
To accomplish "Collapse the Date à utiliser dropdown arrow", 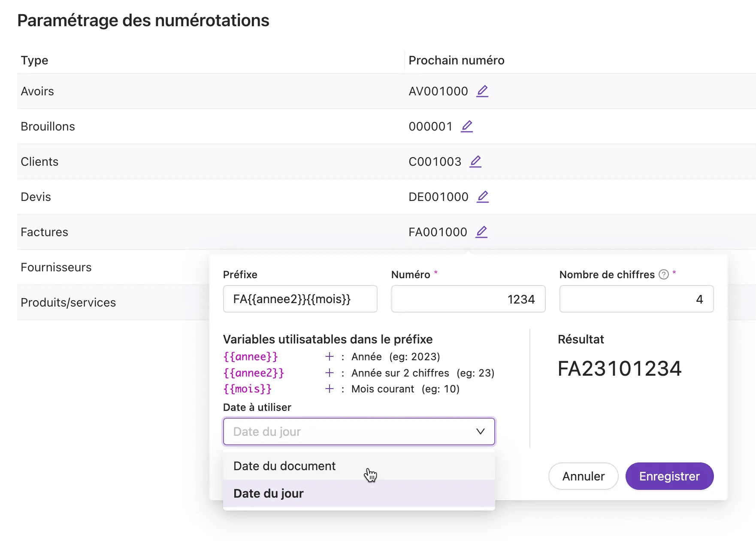I will coord(481,432).
